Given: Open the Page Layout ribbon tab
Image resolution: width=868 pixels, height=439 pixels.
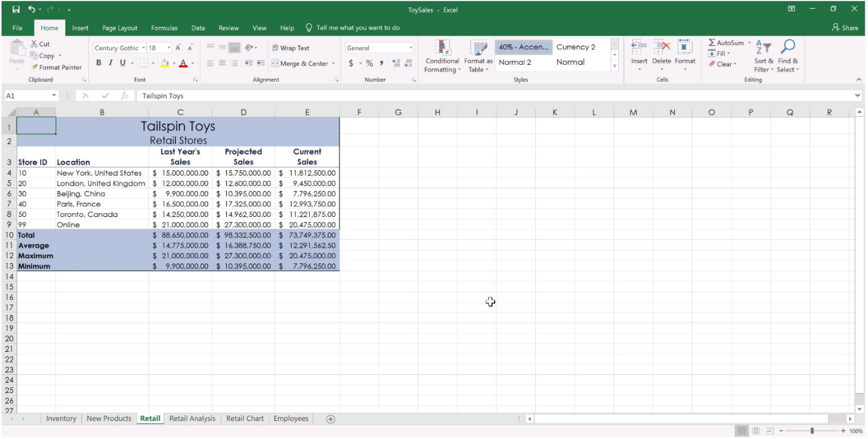Looking at the screenshot, I should point(120,28).
